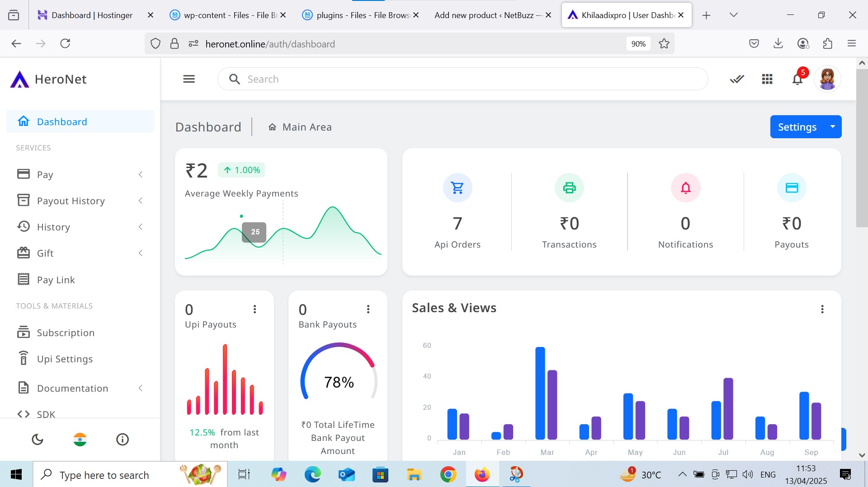
Task: Toggle sidebar with the hamburger menu
Action: point(189,79)
